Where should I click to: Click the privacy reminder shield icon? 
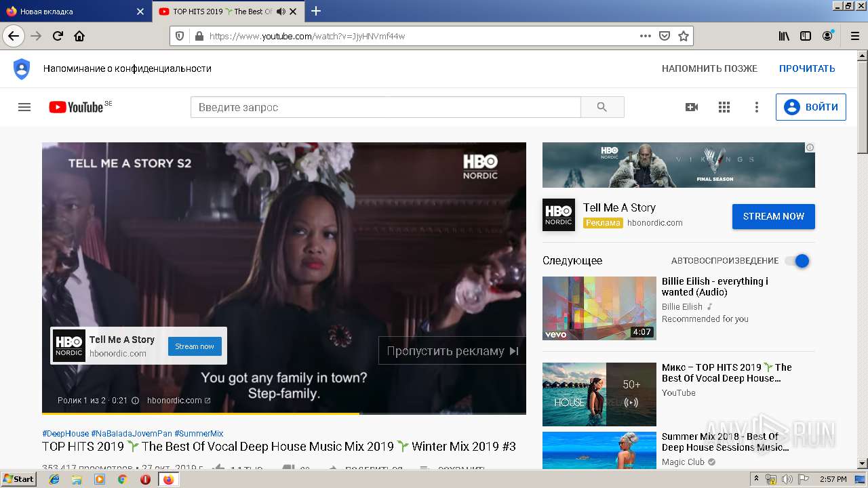[x=22, y=68]
